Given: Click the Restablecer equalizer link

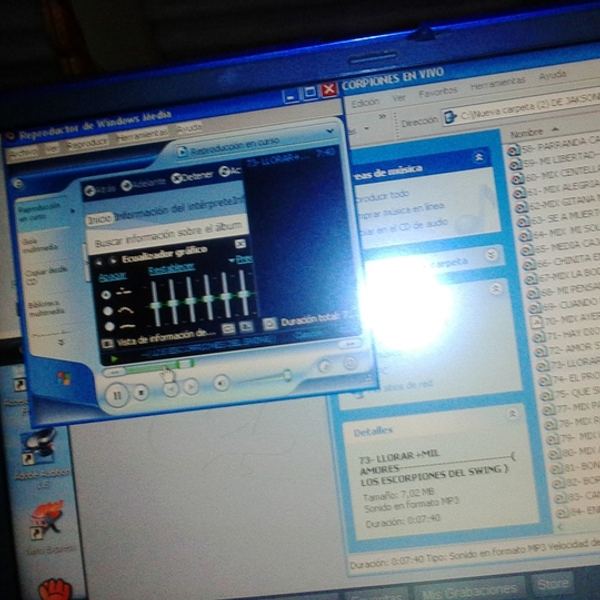Looking at the screenshot, I should (x=172, y=269).
